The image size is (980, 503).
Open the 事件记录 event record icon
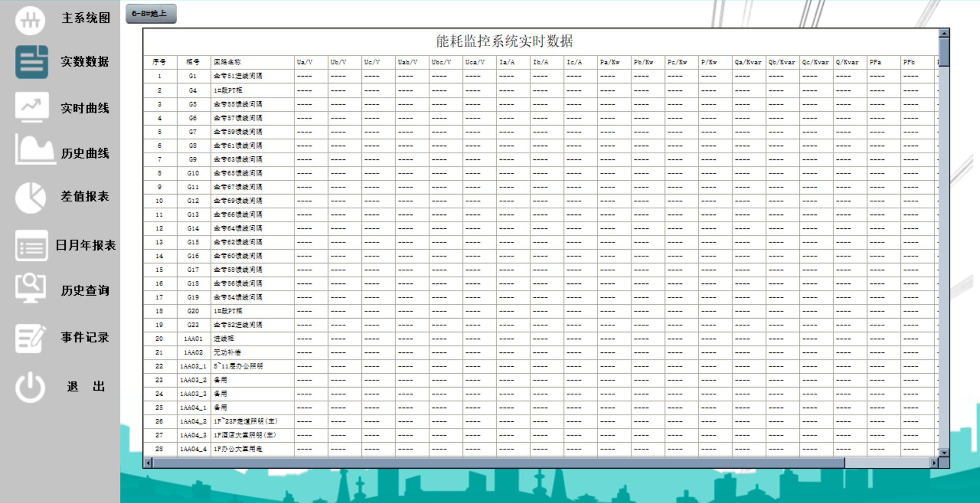click(x=31, y=337)
